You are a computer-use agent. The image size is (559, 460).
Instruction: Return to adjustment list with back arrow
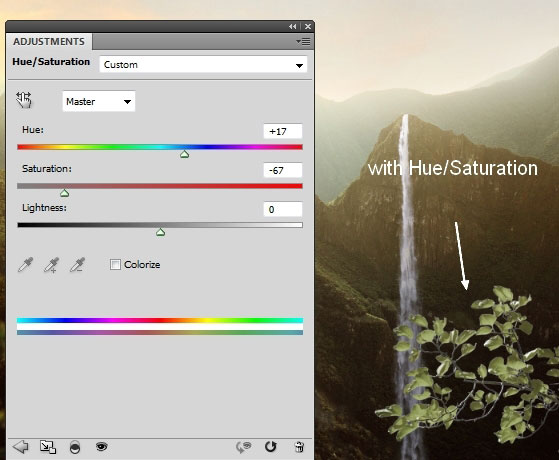(20, 447)
